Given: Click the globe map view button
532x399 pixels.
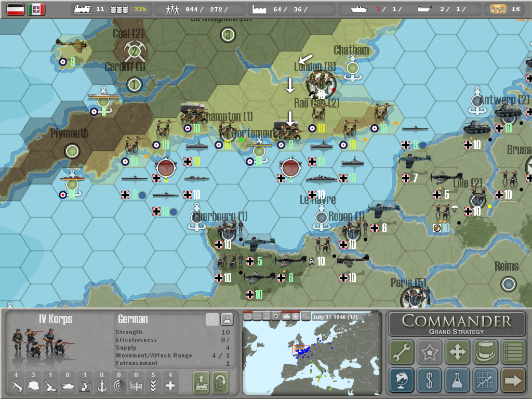Looking at the screenshot, I should coord(402,380).
